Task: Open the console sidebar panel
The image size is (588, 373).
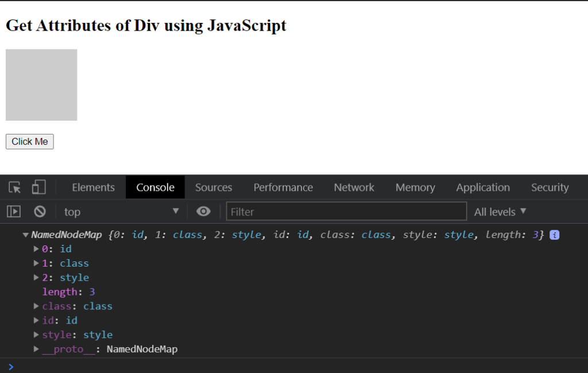Action: pyautogui.click(x=13, y=212)
